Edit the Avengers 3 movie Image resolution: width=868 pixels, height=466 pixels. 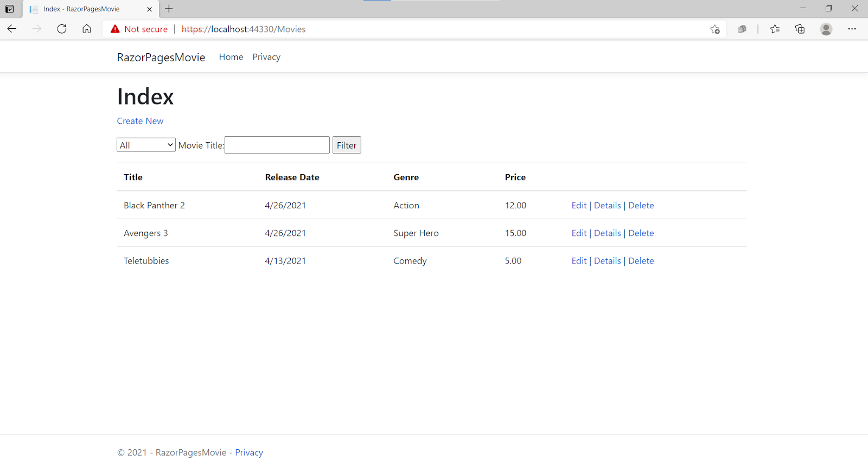tap(579, 233)
